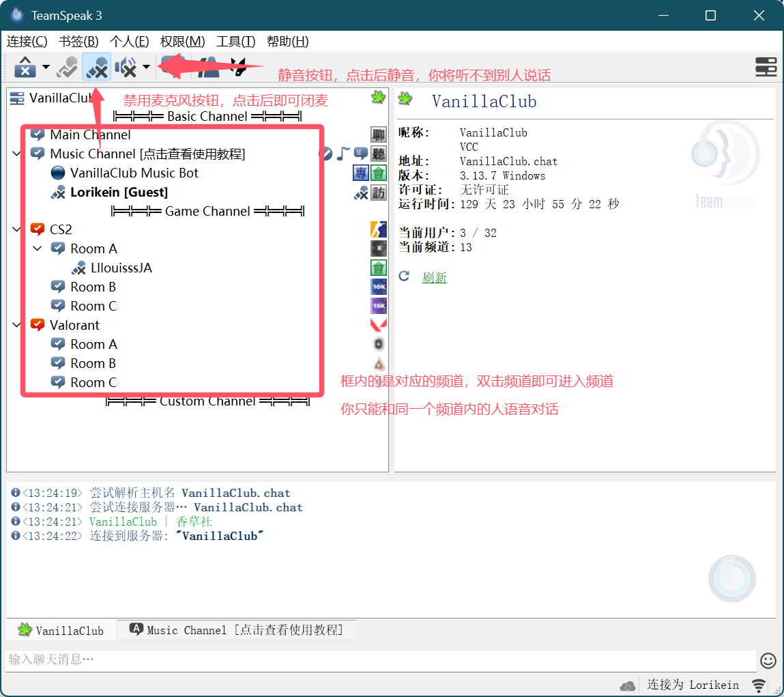Click the leaf icon beside the VanillaClub info title
This screenshot has height=697, width=784.
[x=405, y=99]
